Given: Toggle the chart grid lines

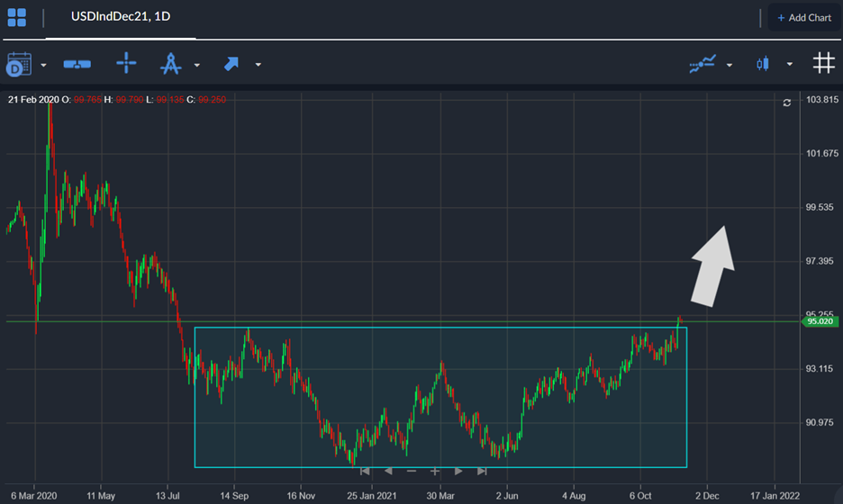Looking at the screenshot, I should coord(823,63).
